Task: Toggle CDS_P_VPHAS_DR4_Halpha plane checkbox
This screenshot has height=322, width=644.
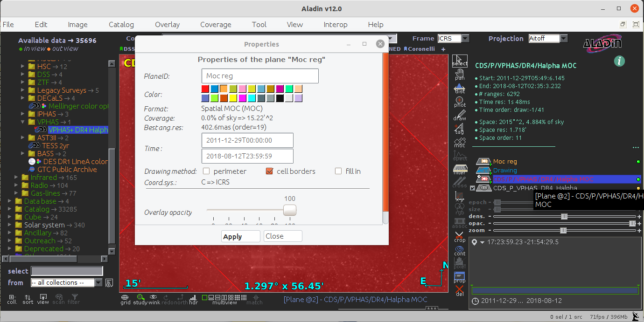Action: (x=473, y=188)
